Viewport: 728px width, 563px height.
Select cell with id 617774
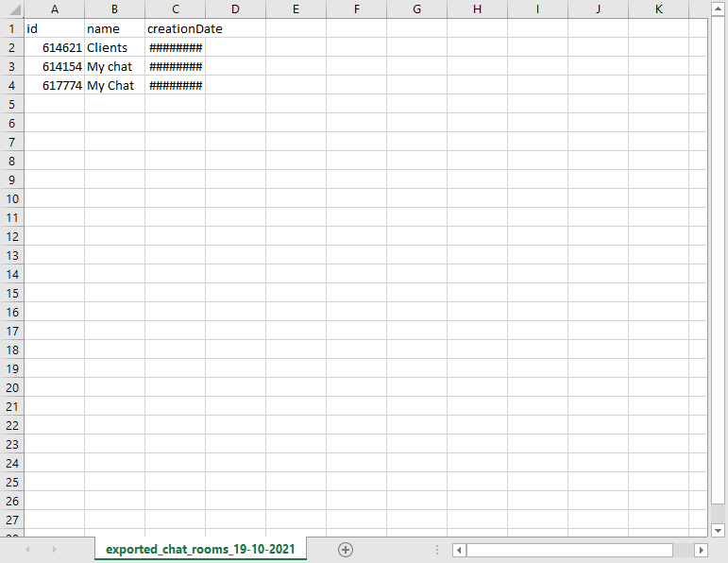point(54,85)
